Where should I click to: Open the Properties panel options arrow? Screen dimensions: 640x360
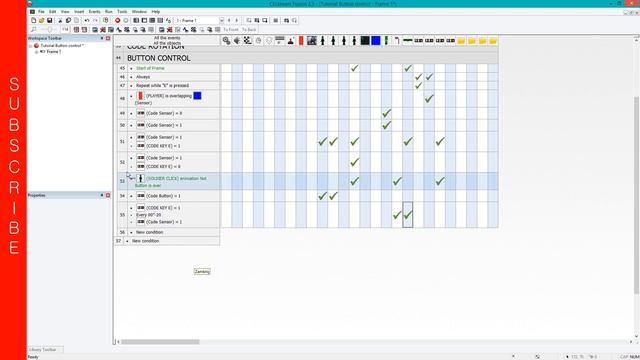coord(102,196)
